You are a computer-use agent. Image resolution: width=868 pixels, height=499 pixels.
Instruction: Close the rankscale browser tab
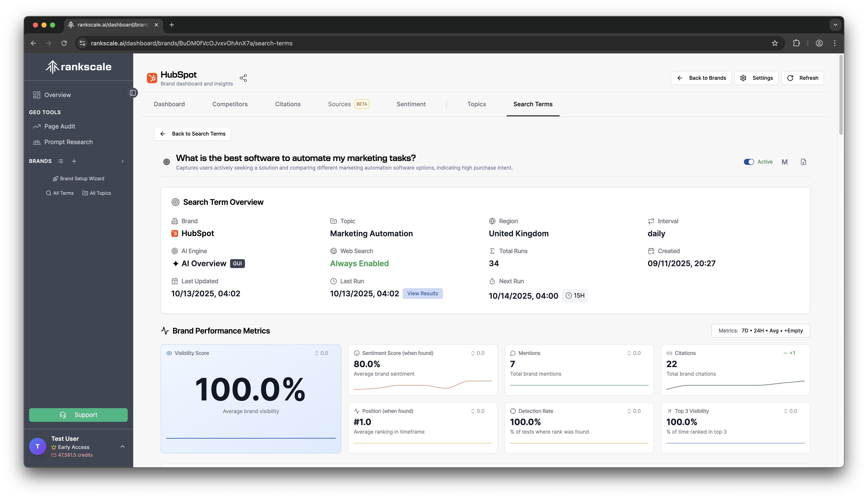(x=156, y=25)
